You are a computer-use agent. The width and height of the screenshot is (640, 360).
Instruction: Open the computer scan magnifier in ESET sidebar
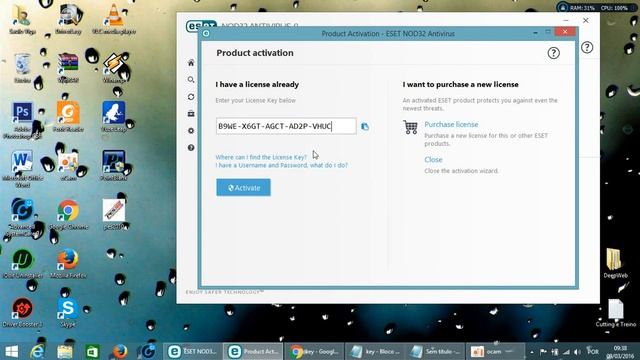click(191, 80)
